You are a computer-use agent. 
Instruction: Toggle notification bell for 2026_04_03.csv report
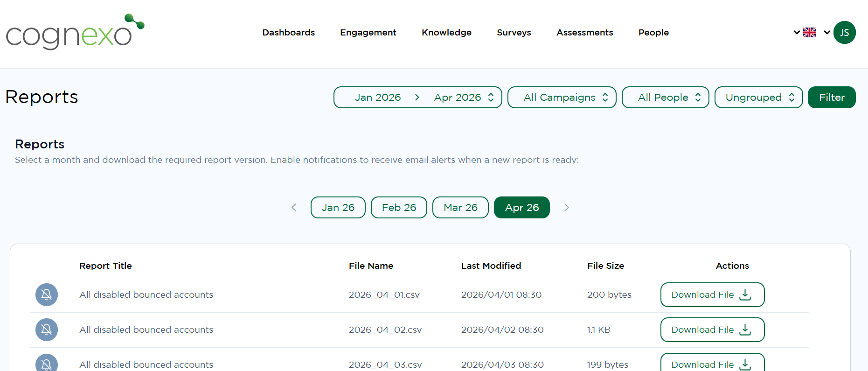point(47,364)
